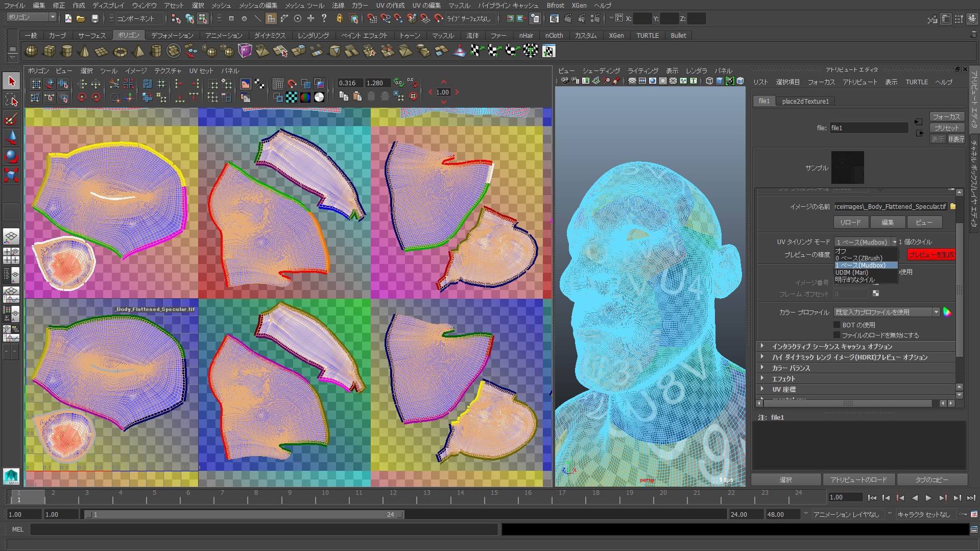Click the polygon sphere shelf icon

[31, 51]
